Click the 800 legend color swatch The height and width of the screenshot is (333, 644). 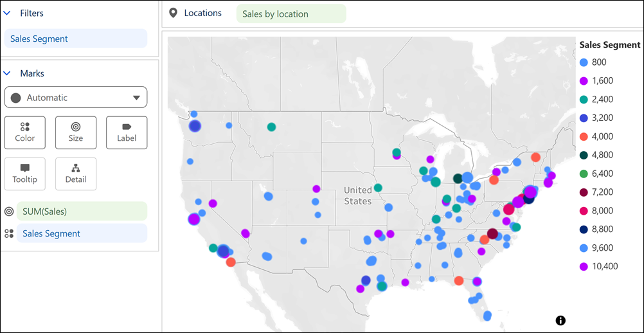[583, 62]
